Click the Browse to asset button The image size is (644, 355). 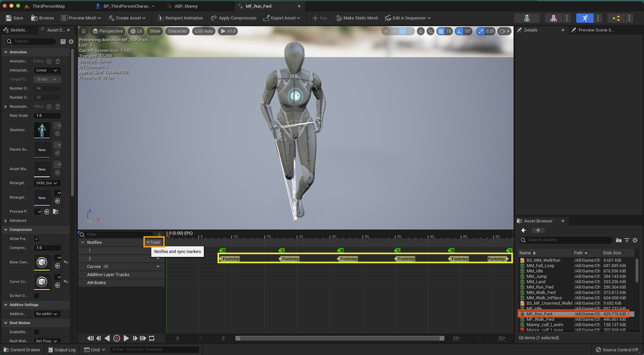[43, 18]
